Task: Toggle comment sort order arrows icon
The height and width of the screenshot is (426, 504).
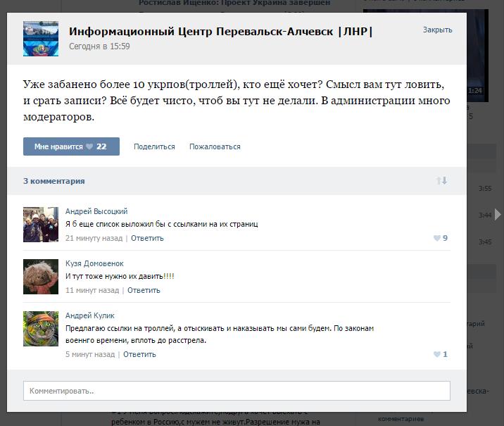Action: point(441,180)
